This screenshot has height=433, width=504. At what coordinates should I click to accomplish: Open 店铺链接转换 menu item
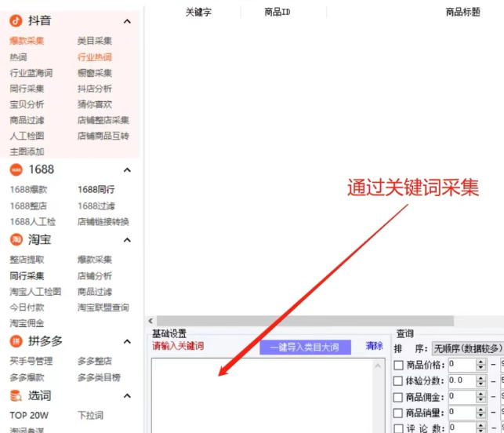(x=103, y=222)
